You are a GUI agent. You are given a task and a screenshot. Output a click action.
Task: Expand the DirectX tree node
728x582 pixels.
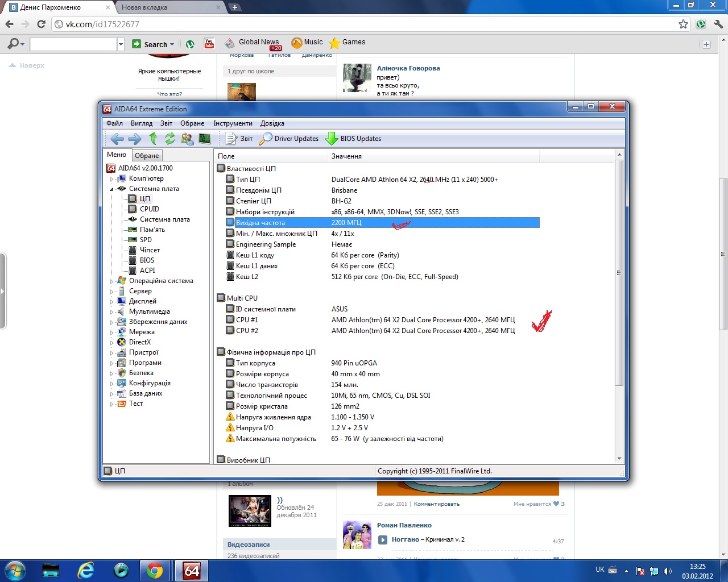pyautogui.click(x=111, y=343)
